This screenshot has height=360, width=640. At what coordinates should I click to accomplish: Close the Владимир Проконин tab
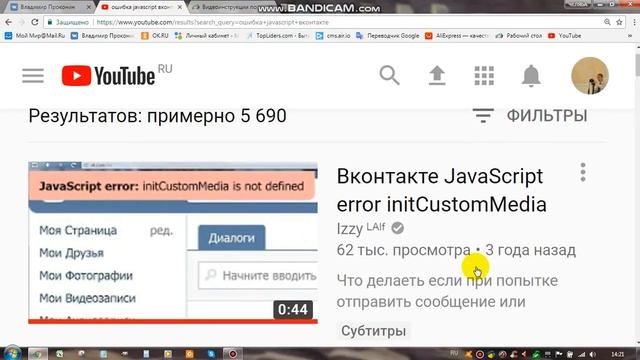89,7
